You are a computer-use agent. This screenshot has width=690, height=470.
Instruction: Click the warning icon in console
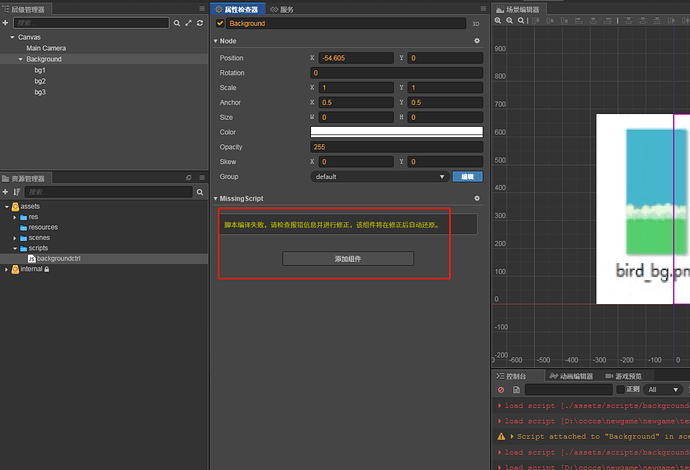501,436
